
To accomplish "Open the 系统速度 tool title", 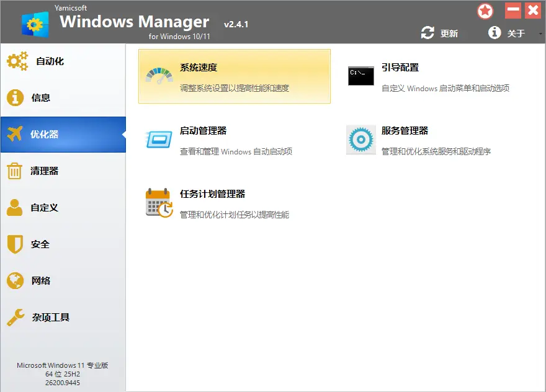I will coord(199,67).
